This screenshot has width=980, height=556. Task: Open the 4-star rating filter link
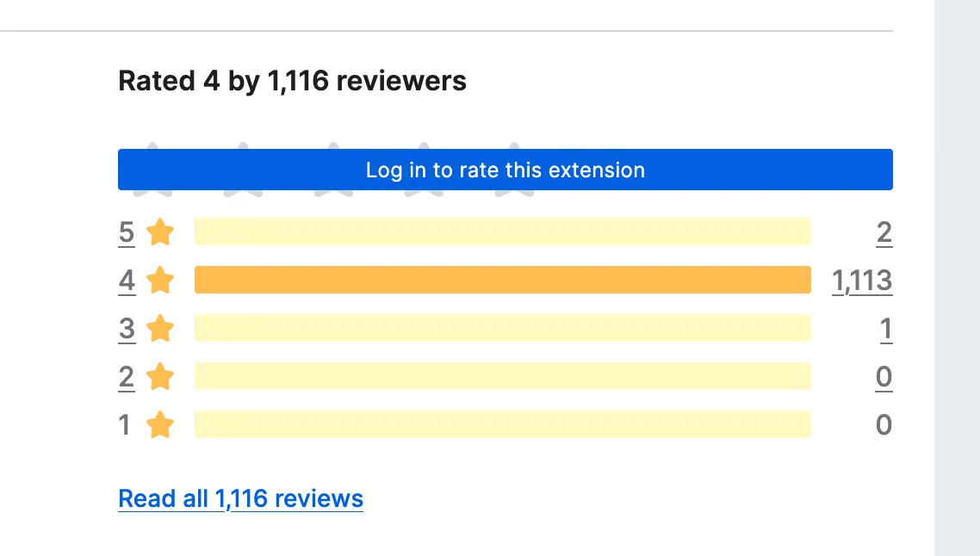pos(126,280)
